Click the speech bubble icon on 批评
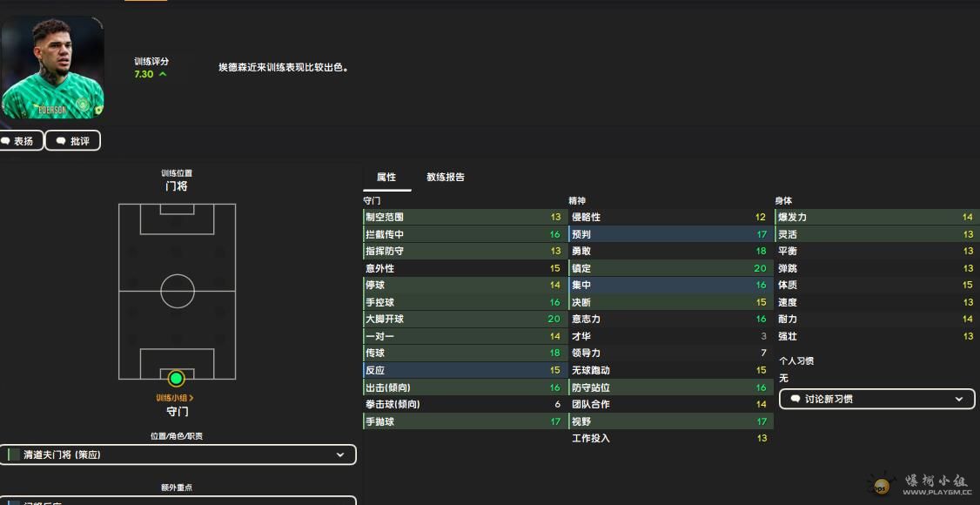Viewport: 980px width, 505px height. coord(60,141)
